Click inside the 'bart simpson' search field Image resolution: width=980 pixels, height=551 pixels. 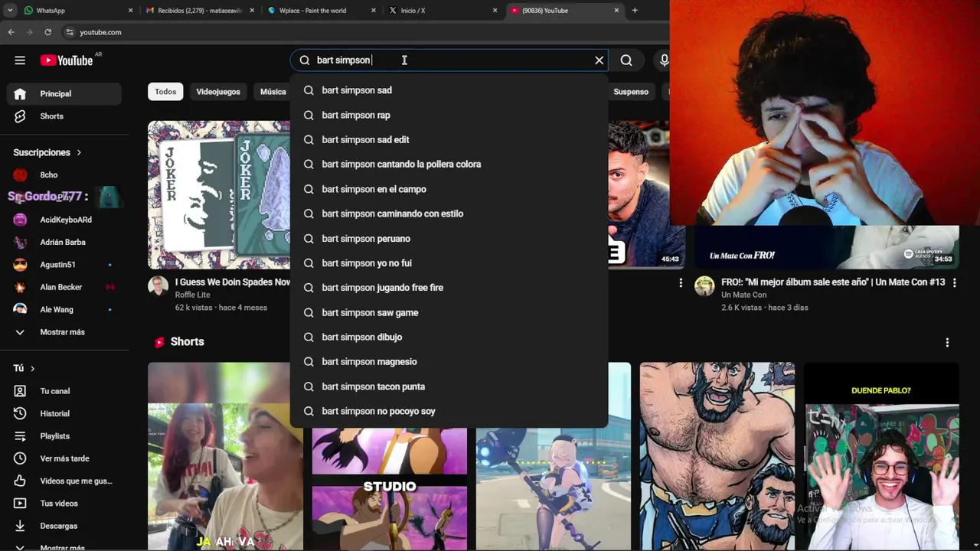click(x=448, y=60)
